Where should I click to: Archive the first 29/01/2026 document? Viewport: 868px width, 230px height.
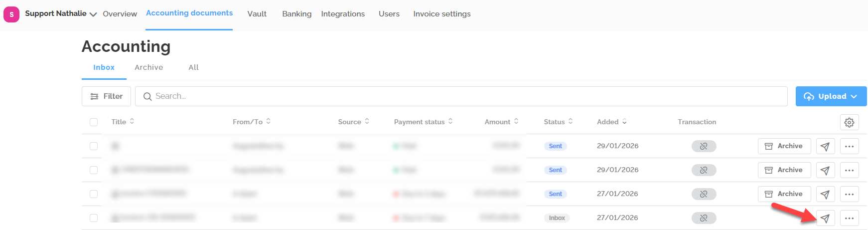(784, 146)
